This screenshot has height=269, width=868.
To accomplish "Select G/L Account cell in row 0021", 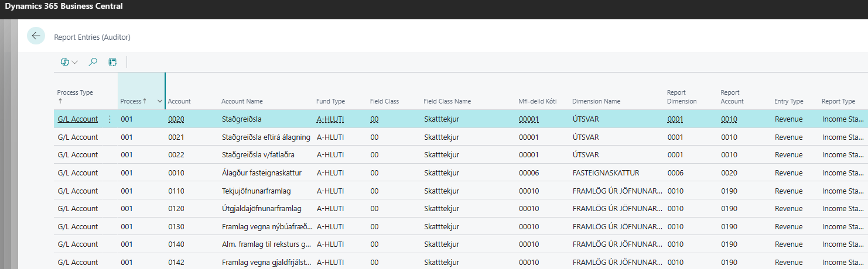I will (78, 137).
